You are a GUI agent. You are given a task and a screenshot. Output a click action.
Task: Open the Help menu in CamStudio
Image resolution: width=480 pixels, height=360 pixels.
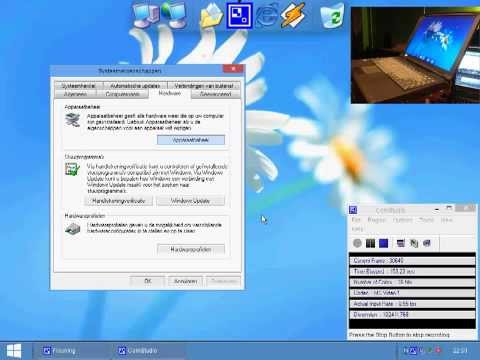tap(357, 229)
